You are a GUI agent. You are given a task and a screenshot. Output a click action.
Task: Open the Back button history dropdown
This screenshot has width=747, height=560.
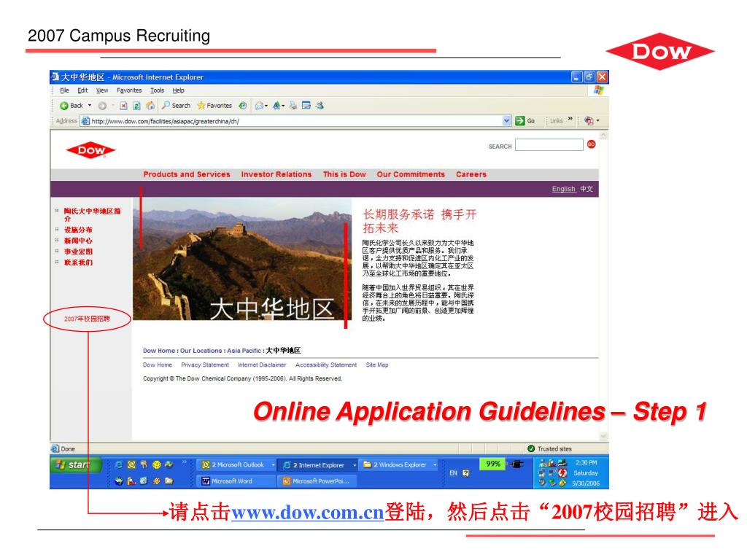click(90, 106)
